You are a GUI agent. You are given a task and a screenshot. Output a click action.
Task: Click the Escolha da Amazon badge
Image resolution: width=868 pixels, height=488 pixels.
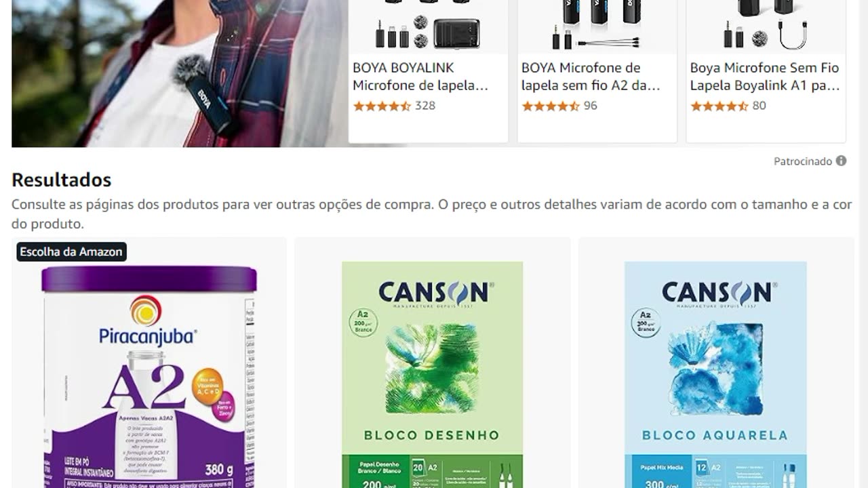(71, 251)
